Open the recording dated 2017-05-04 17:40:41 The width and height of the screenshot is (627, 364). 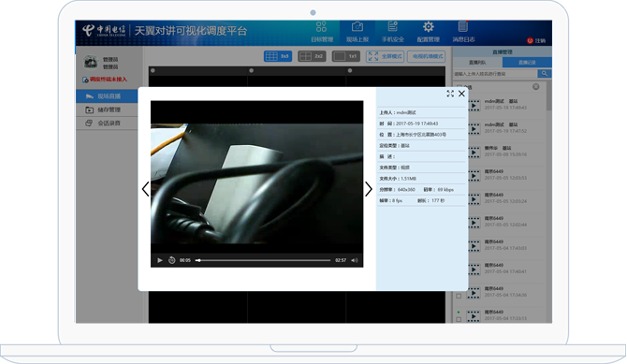point(506,269)
